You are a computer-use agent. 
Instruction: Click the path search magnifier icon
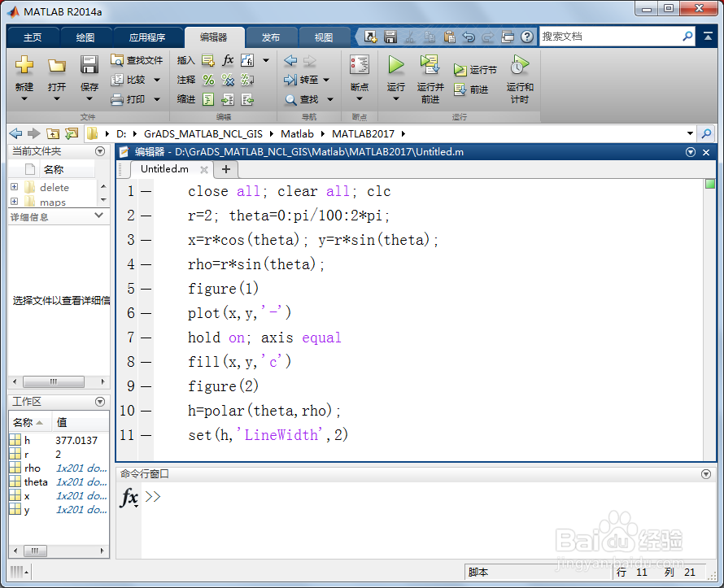(x=706, y=134)
